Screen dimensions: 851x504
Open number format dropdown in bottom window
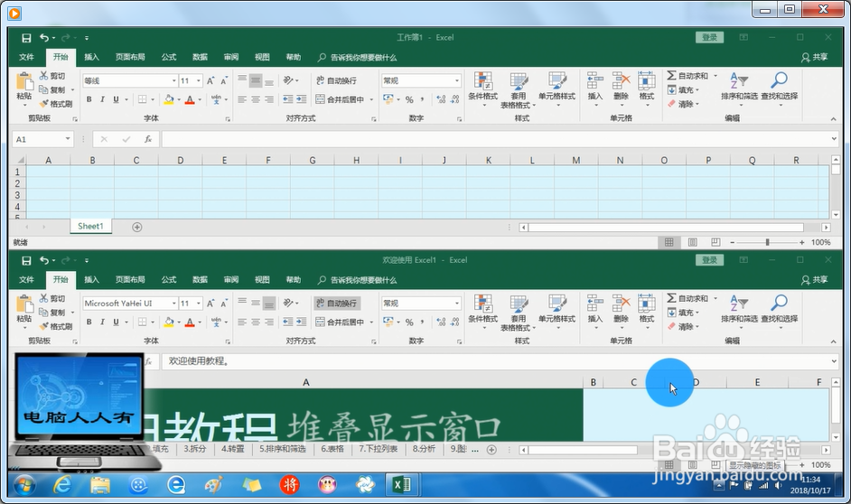[x=457, y=303]
